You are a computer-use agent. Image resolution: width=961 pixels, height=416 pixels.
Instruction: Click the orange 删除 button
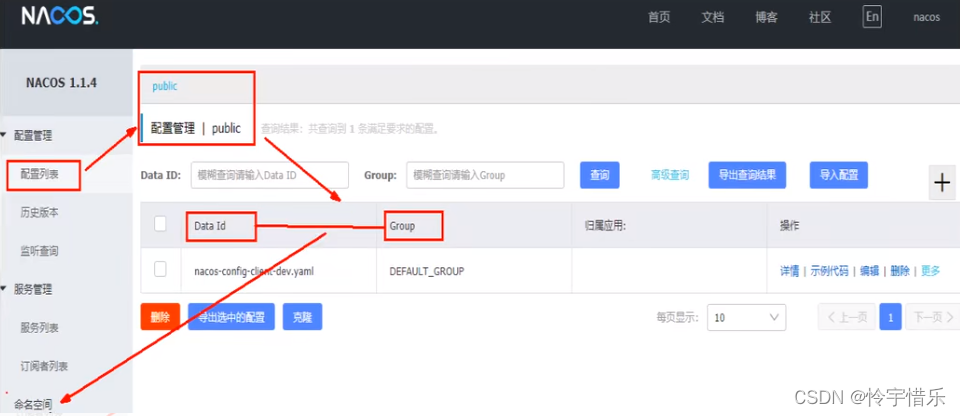160,317
